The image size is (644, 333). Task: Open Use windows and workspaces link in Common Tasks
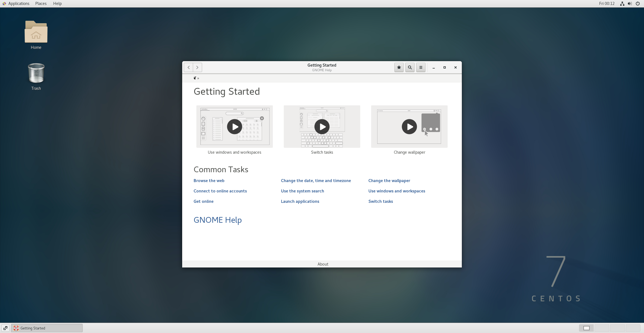click(x=397, y=191)
